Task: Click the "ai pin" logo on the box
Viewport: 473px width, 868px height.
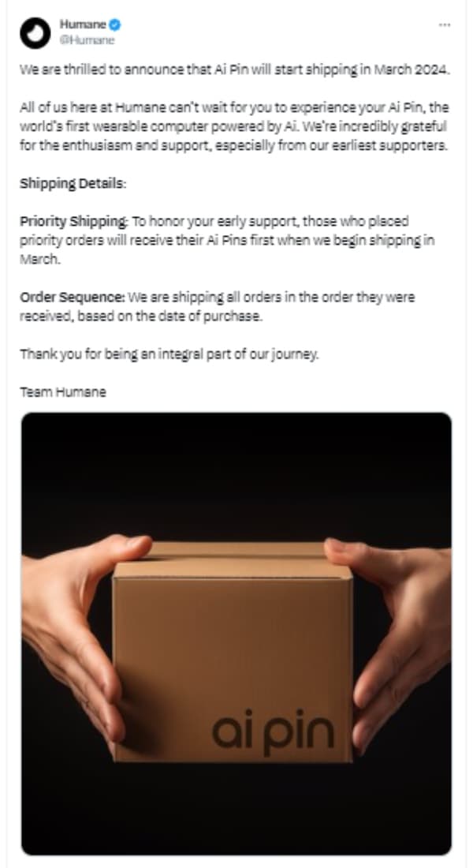Action: coord(273,730)
